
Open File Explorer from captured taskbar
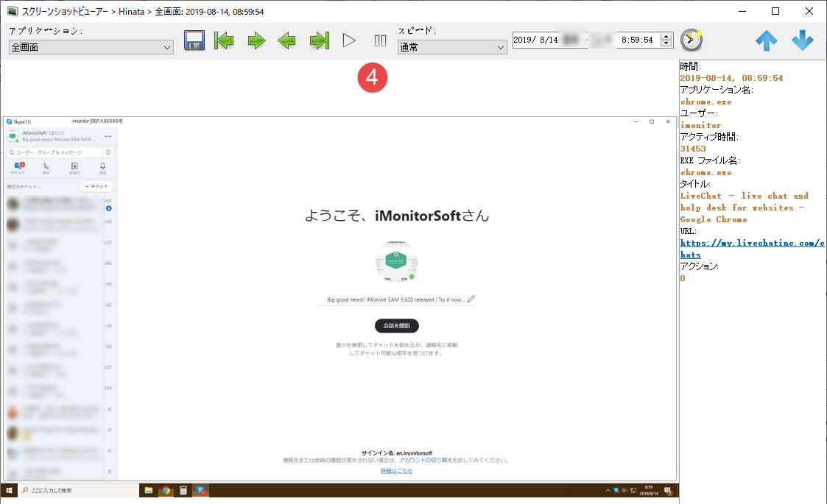(x=149, y=490)
